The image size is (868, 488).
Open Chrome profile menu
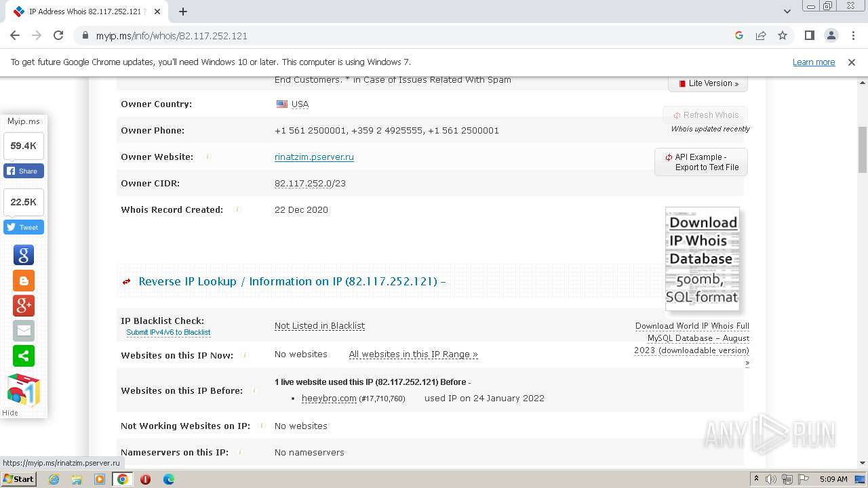pos(831,35)
